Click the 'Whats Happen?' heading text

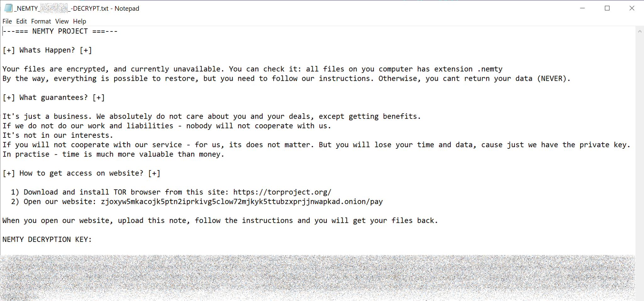47,50
